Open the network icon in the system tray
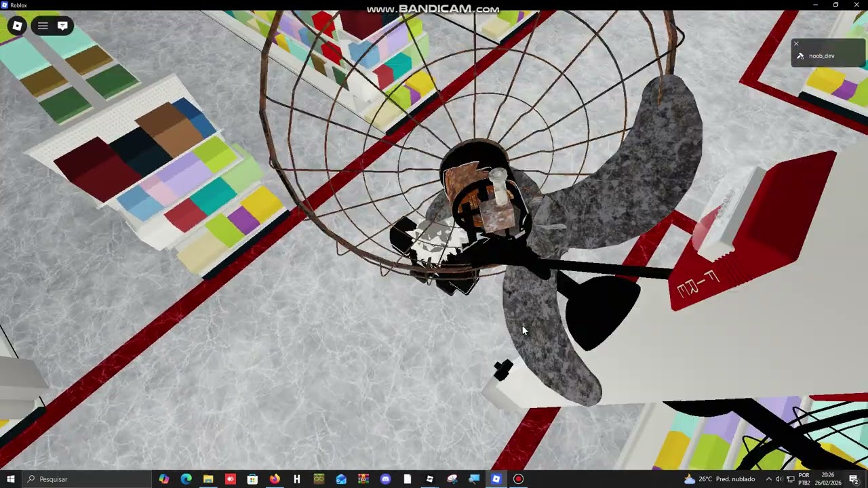Viewport: 868px width, 488px height. pyautogui.click(x=791, y=479)
